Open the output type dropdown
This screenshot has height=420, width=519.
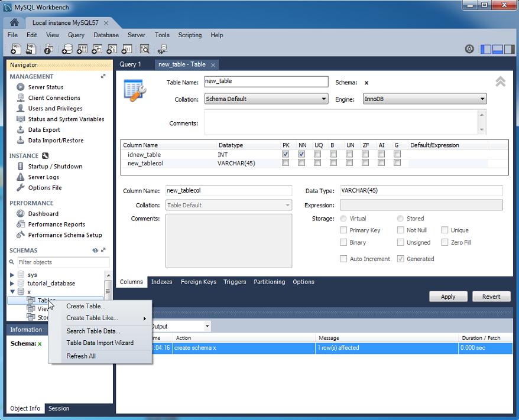[207, 327]
